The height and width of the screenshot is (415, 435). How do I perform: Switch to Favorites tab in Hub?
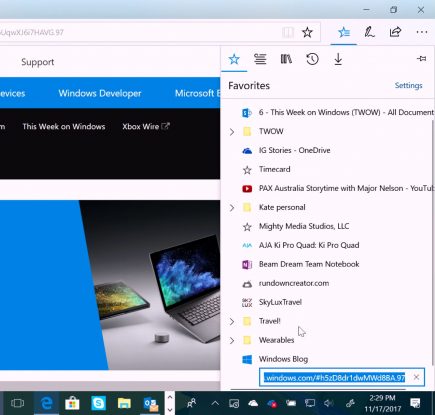pos(234,59)
